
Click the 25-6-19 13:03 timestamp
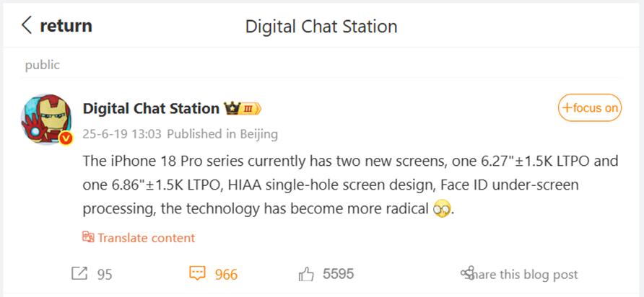point(122,134)
